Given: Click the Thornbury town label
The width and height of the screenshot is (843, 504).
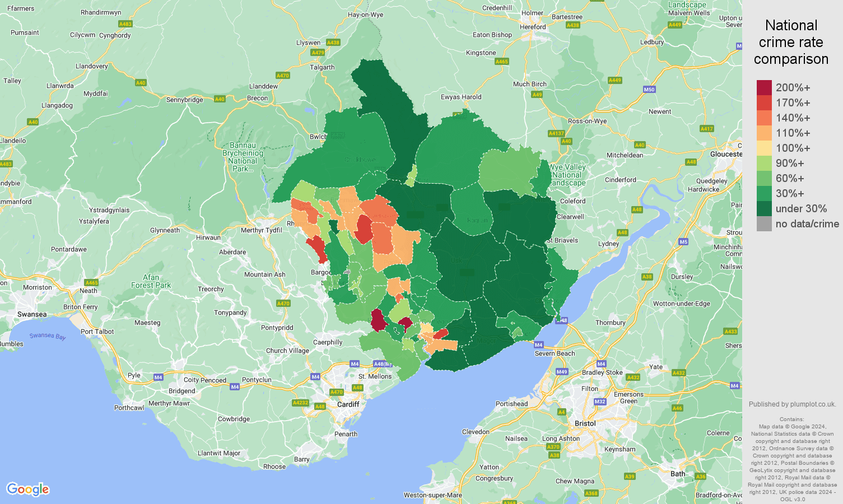Looking at the screenshot, I should coord(611,323).
